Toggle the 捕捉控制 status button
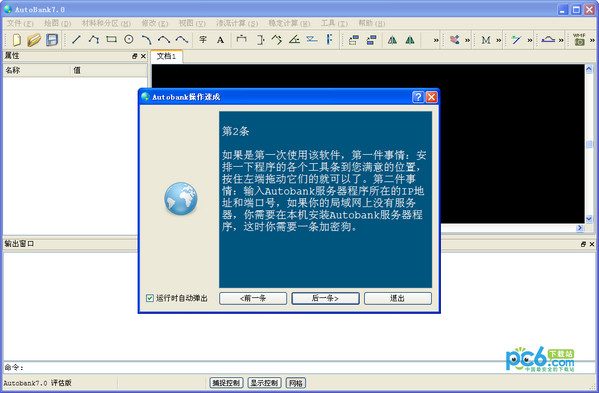Viewport: 599px width, 393px height. pyautogui.click(x=226, y=383)
